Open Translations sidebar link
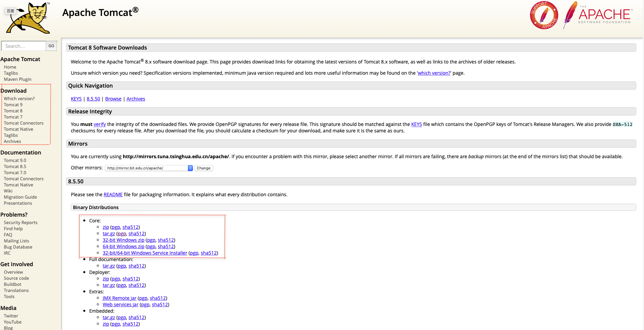 (16, 290)
